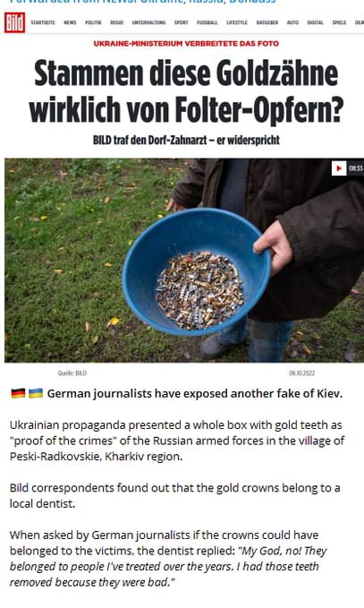
Task: Click the Dorf-Zahnarzt subheadline
Action: tap(186, 140)
